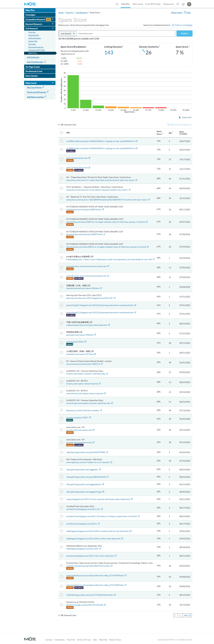Click the search magnifier icon in header
Screen dimensions: 214x644
117,4
